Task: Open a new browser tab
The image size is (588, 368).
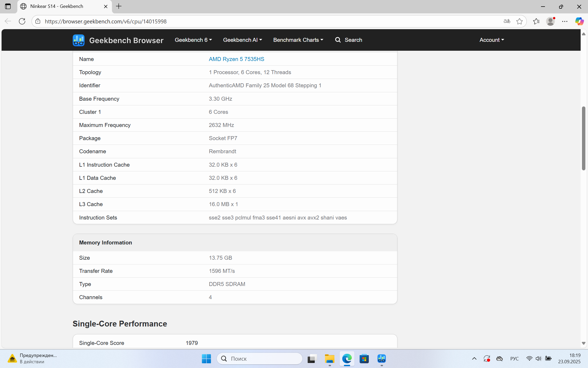Action: point(119,6)
